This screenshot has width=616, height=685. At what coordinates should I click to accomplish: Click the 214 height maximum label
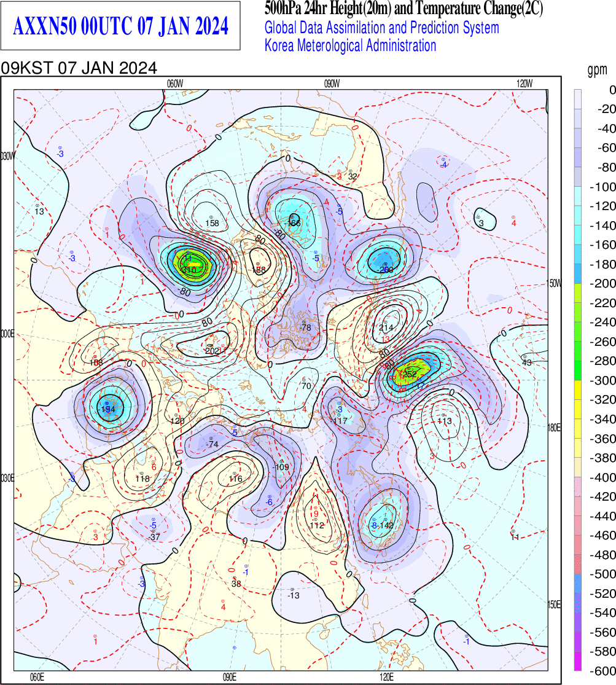pos(386,327)
